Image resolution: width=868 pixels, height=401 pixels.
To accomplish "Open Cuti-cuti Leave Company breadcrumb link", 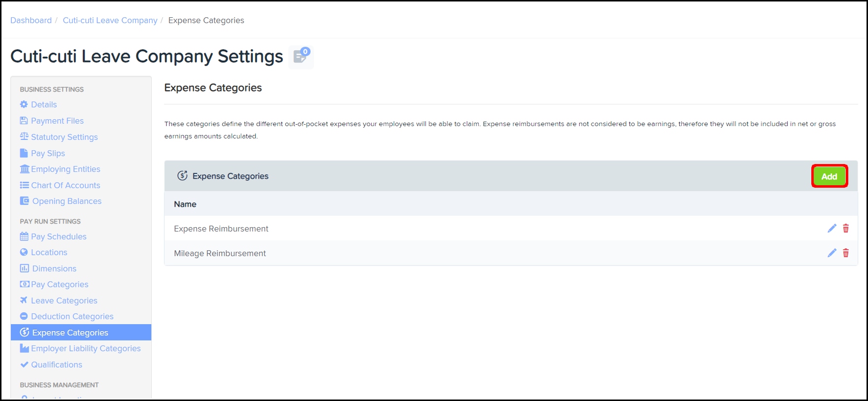I will pos(110,20).
